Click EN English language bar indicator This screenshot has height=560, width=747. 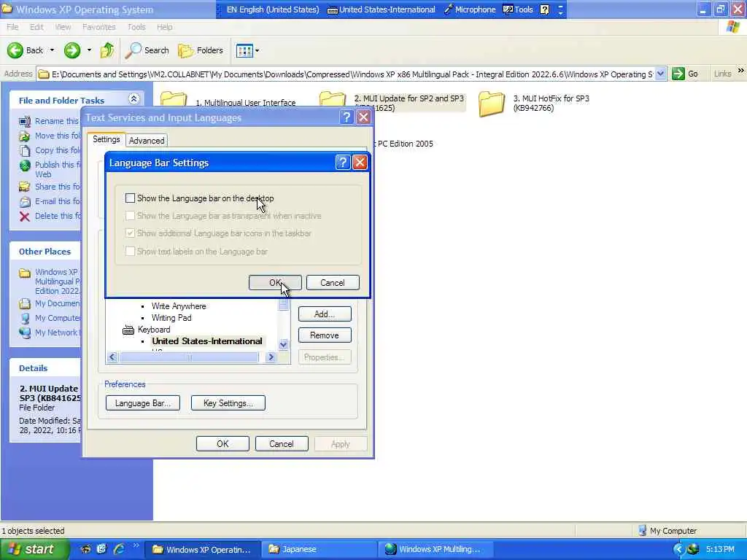coord(273,9)
